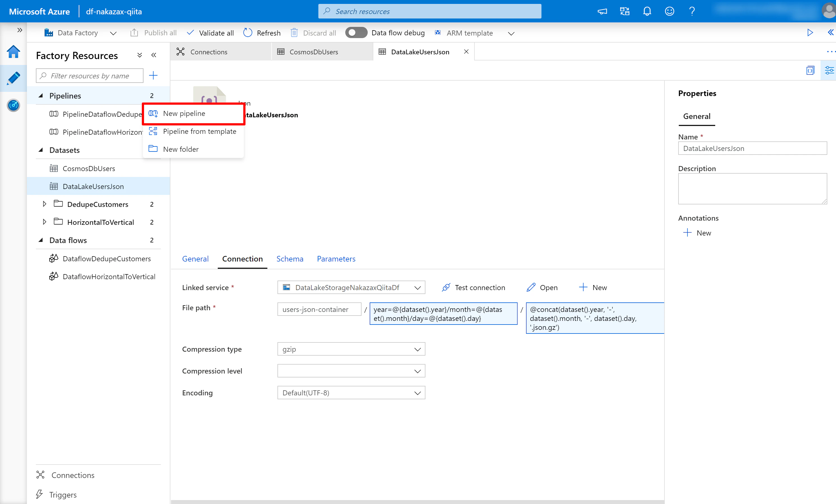Click the feedback megaphone icon
Screen dimensions: 836x504
click(602, 11)
